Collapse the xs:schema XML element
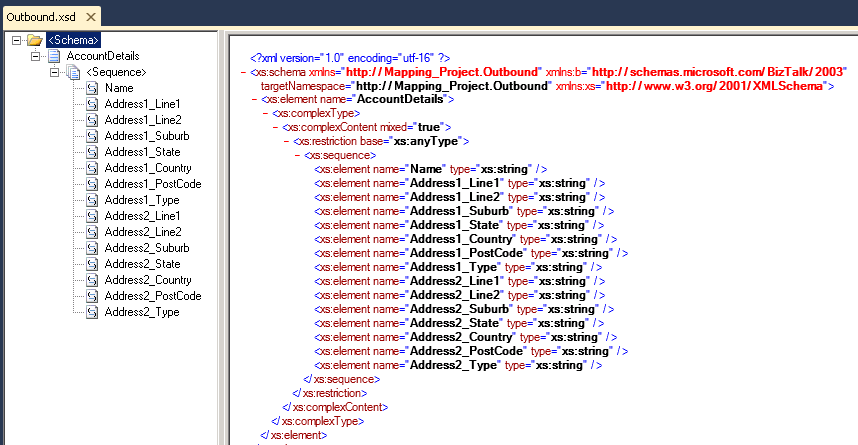858x445 pixels. click(x=244, y=73)
